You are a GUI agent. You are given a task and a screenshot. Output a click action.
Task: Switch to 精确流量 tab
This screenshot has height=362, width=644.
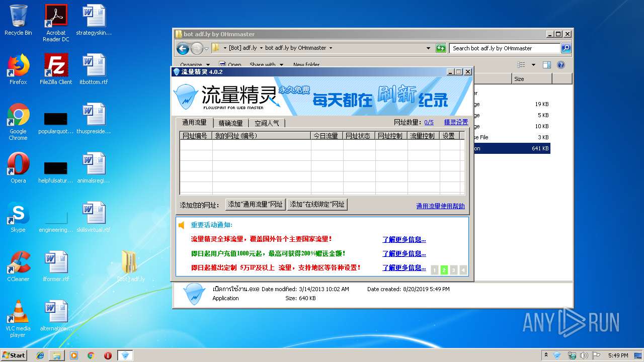[230, 123]
